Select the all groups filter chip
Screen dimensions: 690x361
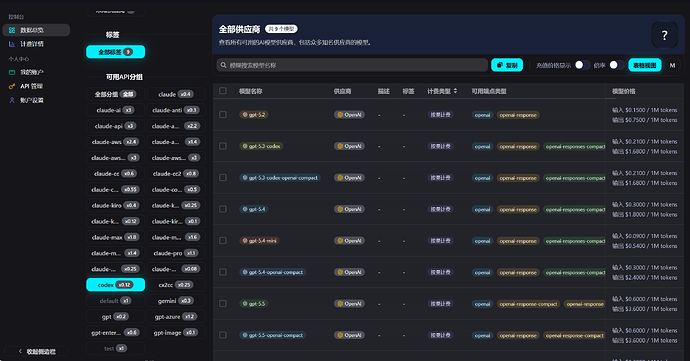115,94
